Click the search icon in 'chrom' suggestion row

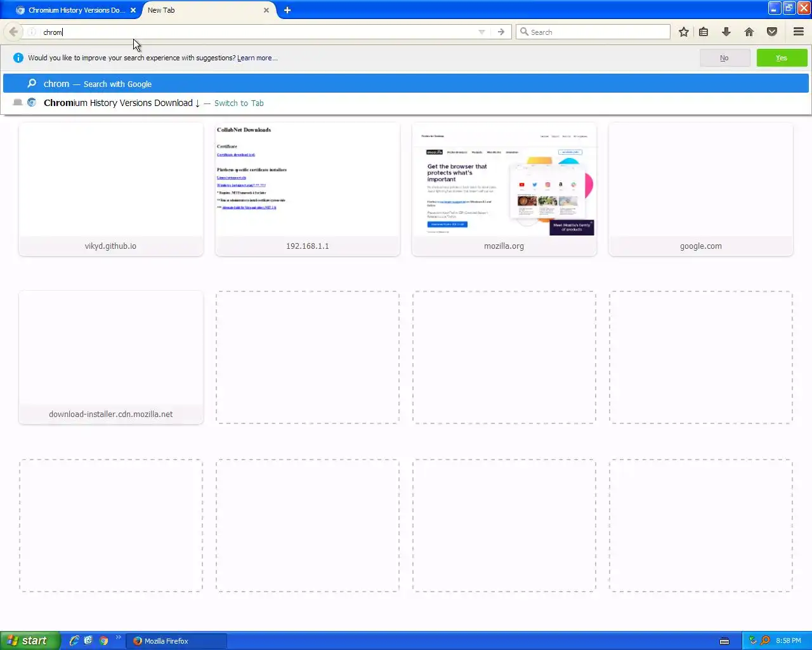click(32, 83)
